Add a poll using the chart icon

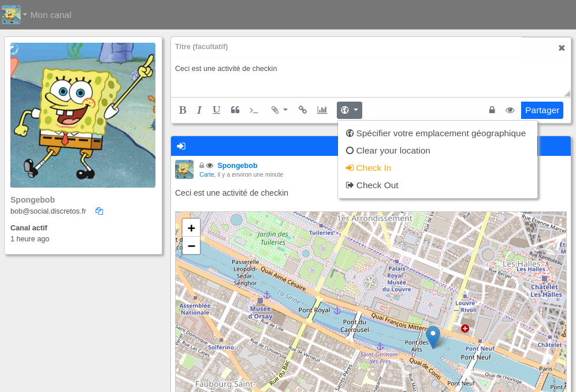(x=322, y=110)
